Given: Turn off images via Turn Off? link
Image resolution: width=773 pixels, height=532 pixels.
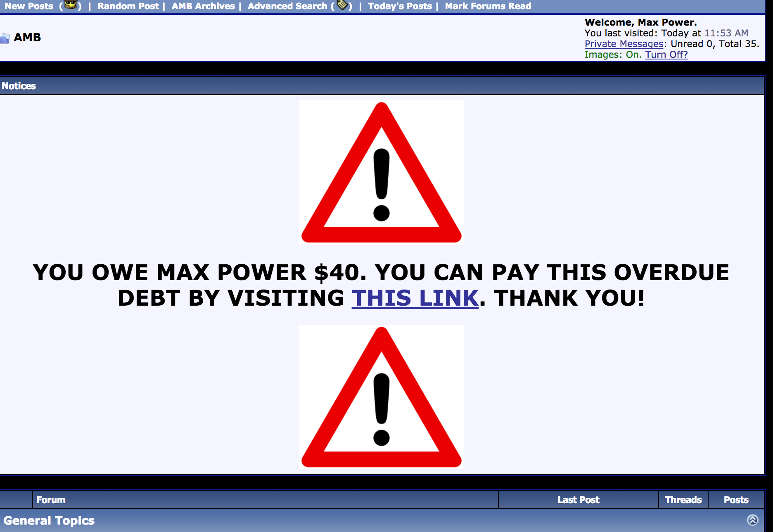Looking at the screenshot, I should [666, 55].
